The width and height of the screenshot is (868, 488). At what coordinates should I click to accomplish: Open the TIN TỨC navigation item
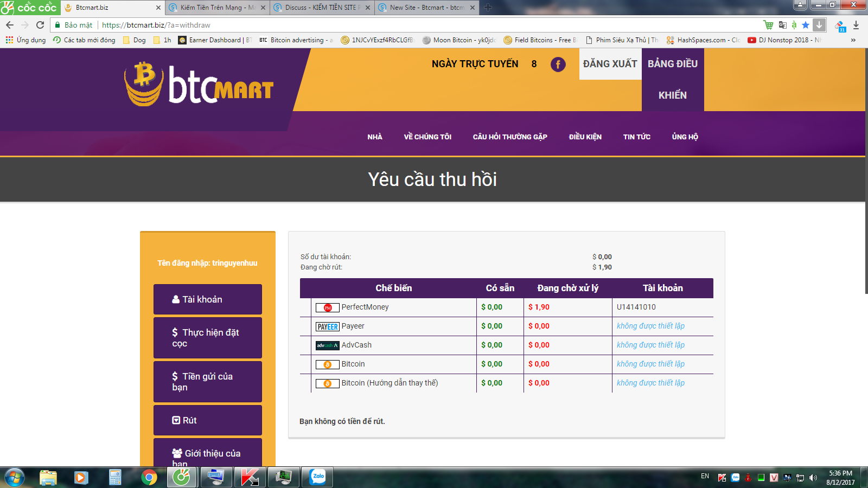pos(637,137)
